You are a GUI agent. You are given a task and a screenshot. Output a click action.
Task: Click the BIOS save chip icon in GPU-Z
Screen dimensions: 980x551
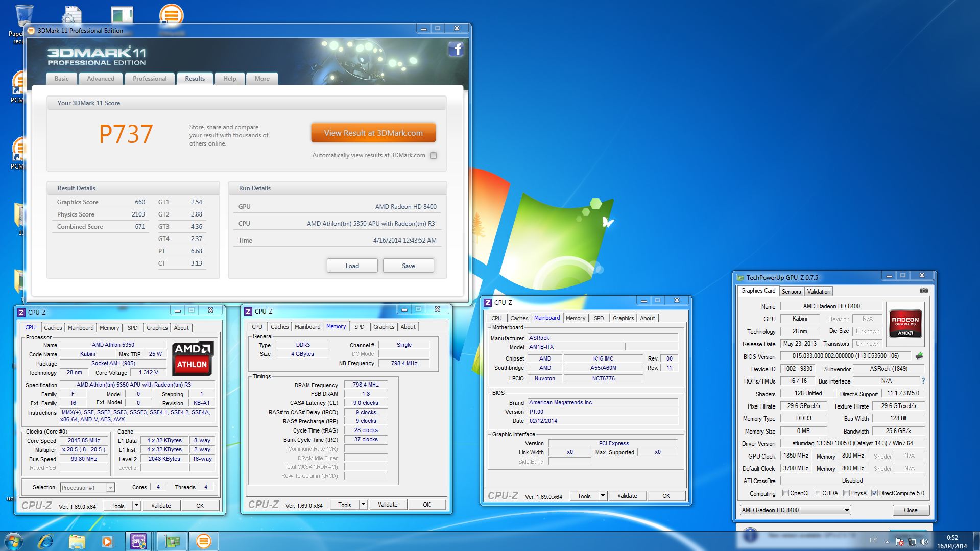[x=919, y=356]
